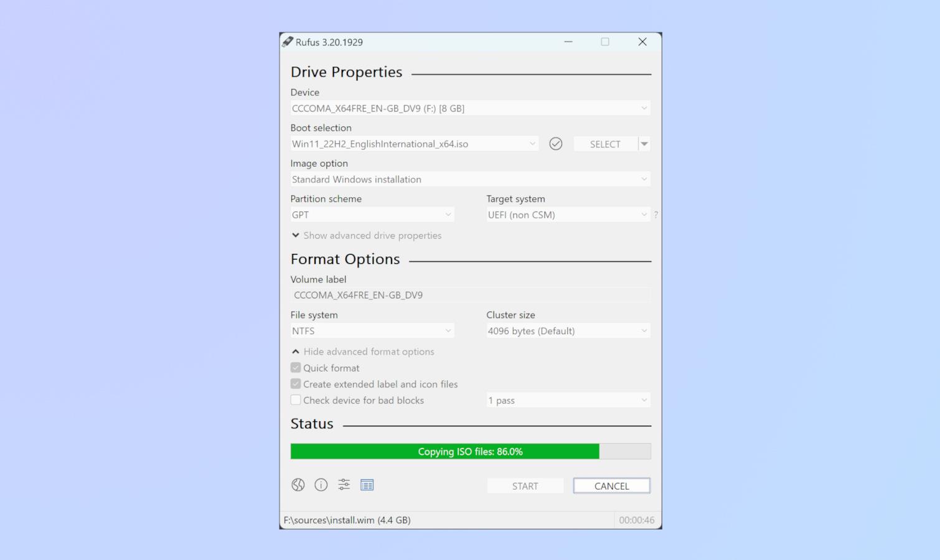940x560 pixels.
Task: Show the log window icon
Action: [x=367, y=485]
